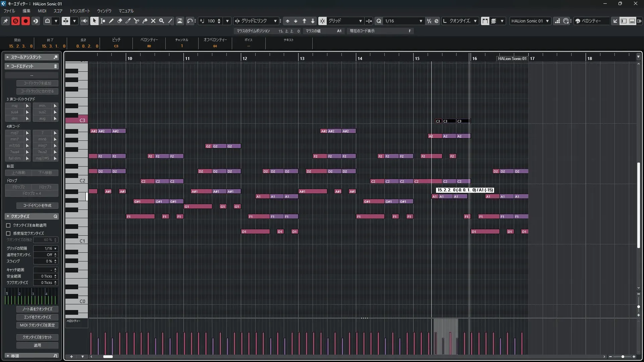Select the Glue tool
The image size is (644, 362).
(x=145, y=21)
